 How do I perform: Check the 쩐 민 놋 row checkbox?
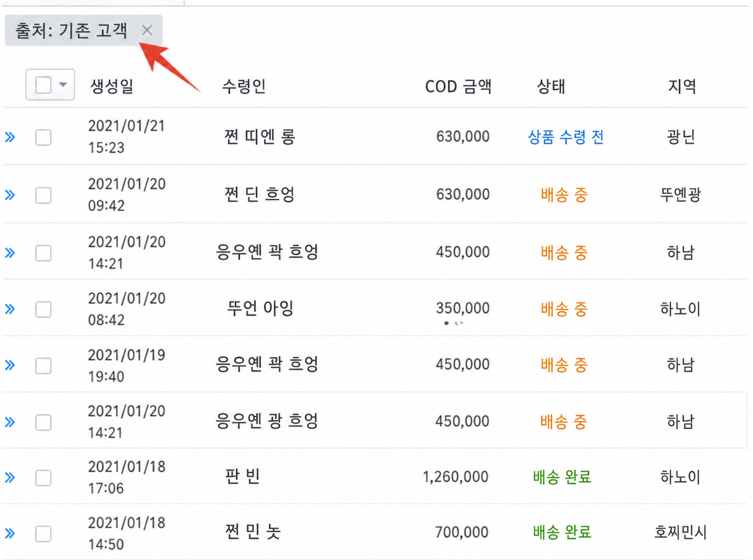[44, 534]
